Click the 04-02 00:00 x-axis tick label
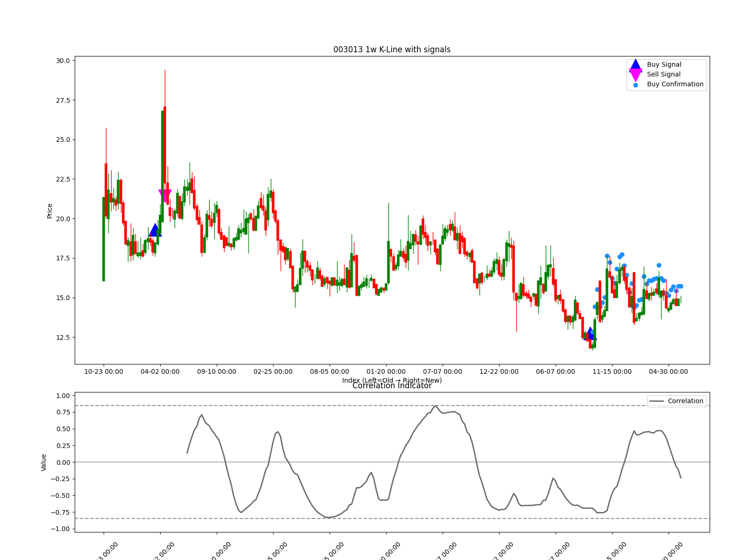The height and width of the screenshot is (560, 747). [160, 371]
